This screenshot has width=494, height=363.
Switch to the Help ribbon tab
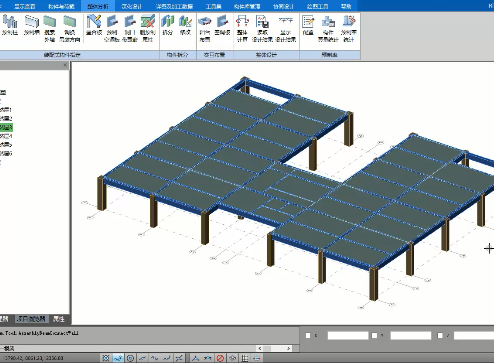point(346,6)
